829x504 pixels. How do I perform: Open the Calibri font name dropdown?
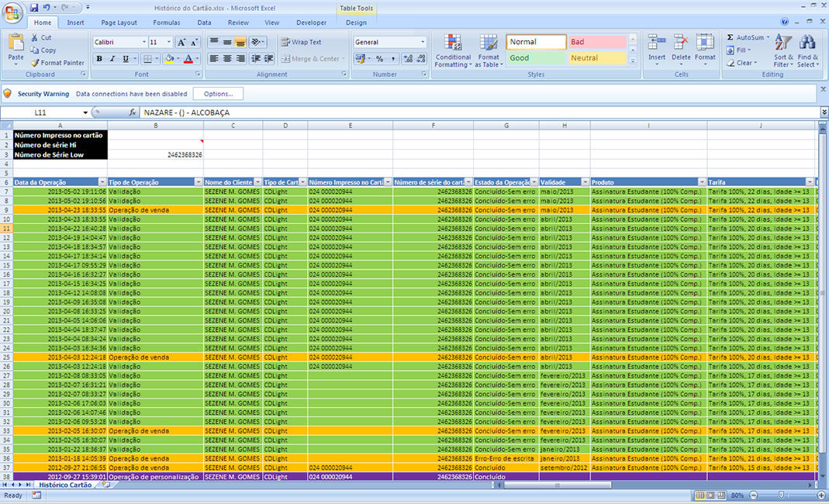point(143,42)
